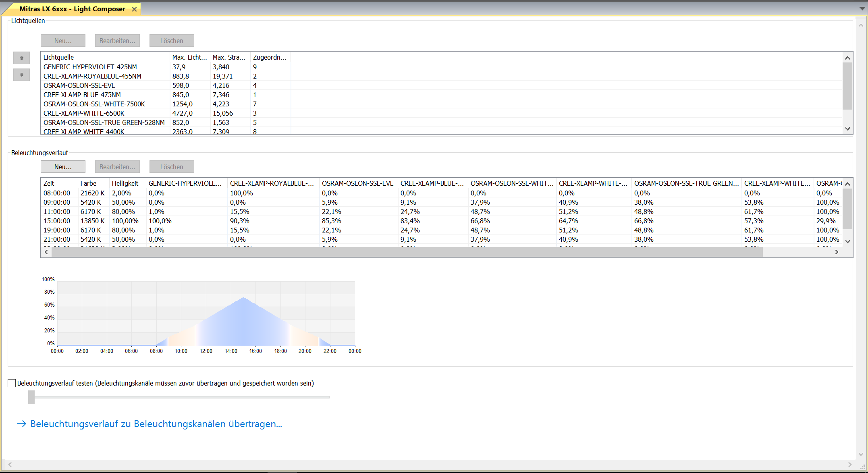This screenshot has width=868, height=473.
Task: Select the 15:00:00 lighting schedule row
Action: (x=57, y=221)
